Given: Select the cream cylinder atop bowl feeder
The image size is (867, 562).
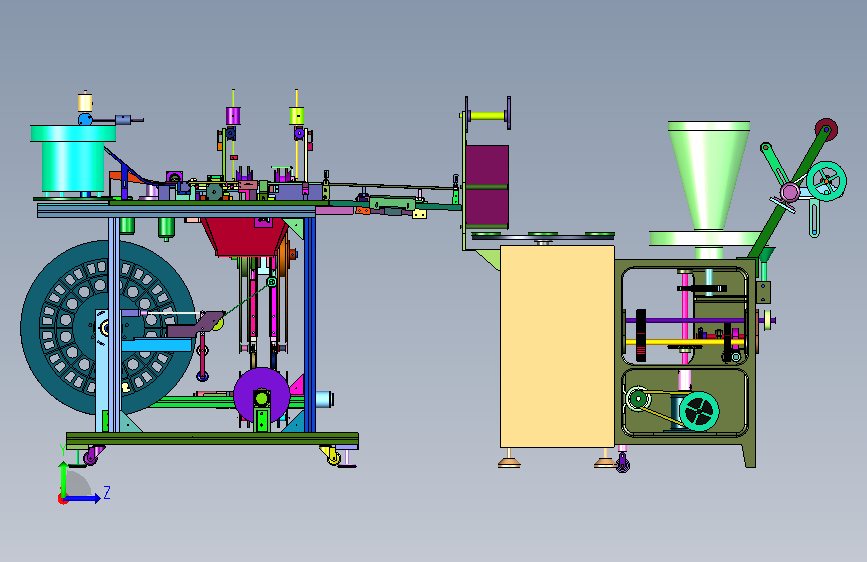Looking at the screenshot, I should point(85,103).
